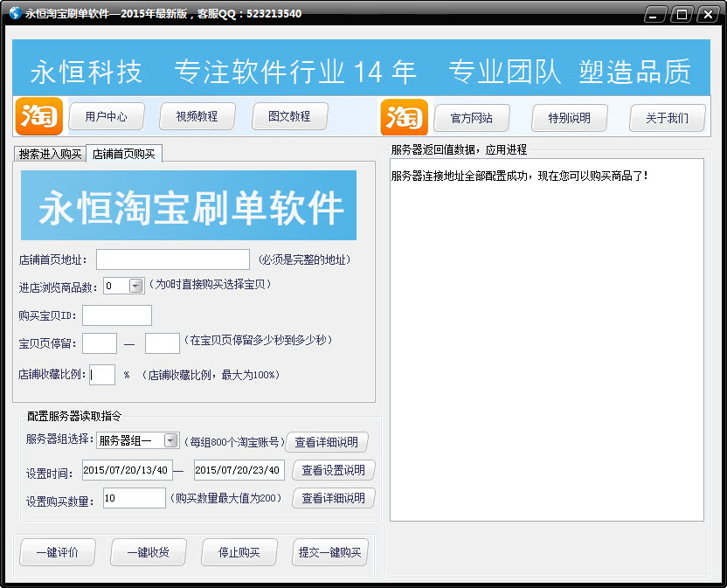Open 图文教程 illustrated tutorial
727x588 pixels.
point(289,116)
